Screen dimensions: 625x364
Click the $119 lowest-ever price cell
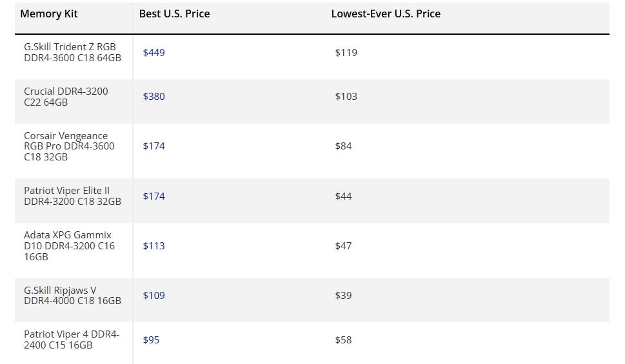click(346, 53)
